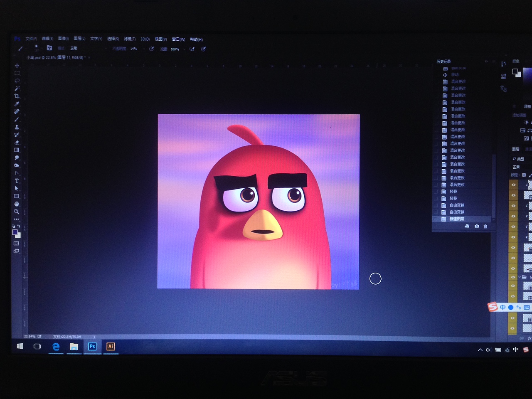Select the Hand tool

click(x=17, y=204)
